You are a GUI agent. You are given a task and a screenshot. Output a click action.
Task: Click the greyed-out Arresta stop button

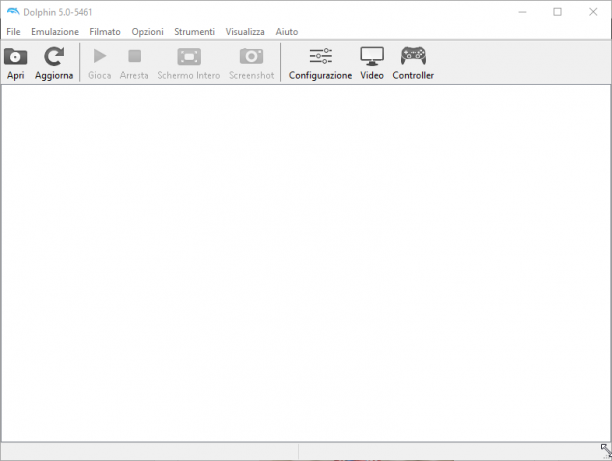point(134,56)
